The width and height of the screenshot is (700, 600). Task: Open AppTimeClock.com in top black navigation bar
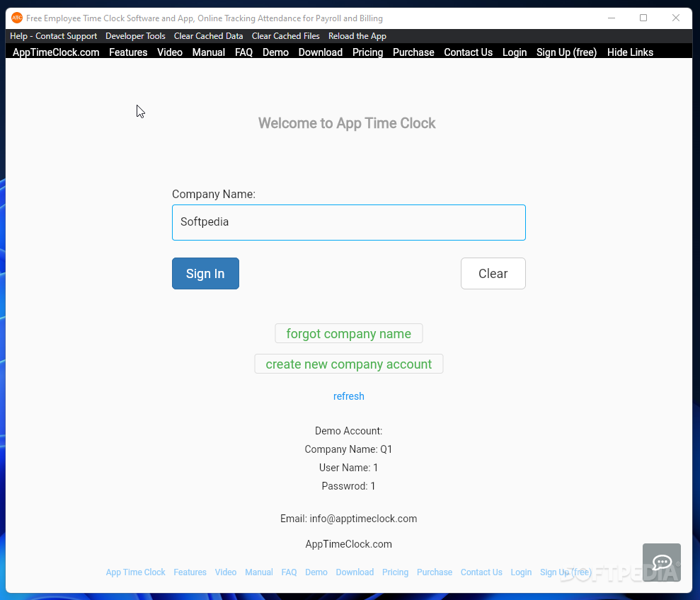[x=56, y=52]
